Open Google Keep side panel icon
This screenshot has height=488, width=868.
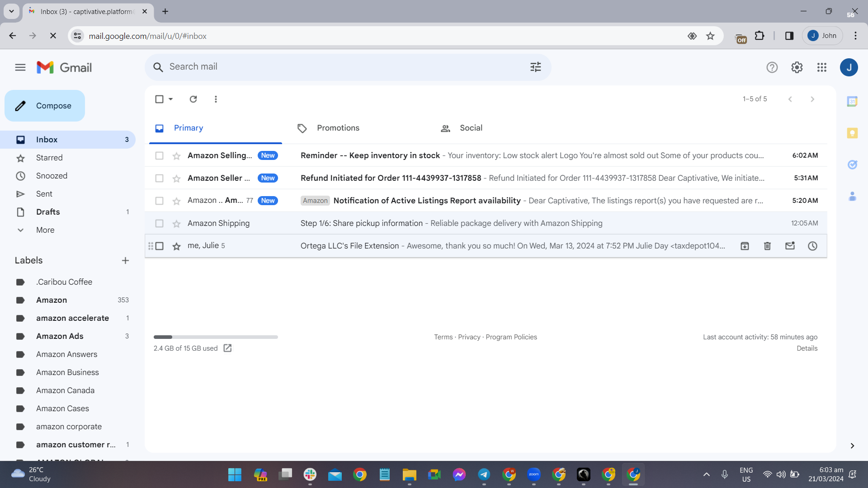852,133
